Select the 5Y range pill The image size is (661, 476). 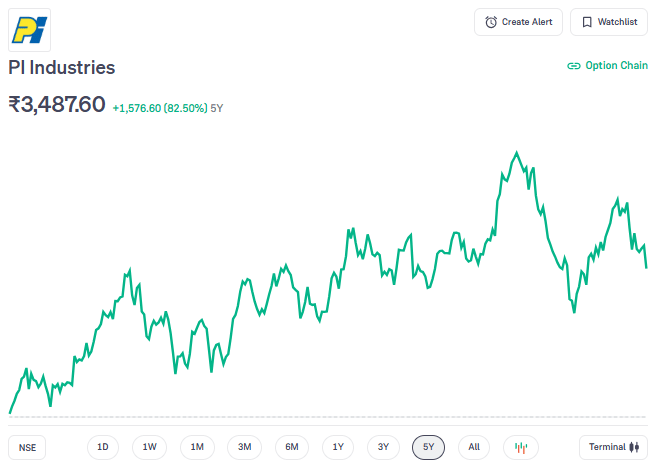pyautogui.click(x=428, y=447)
